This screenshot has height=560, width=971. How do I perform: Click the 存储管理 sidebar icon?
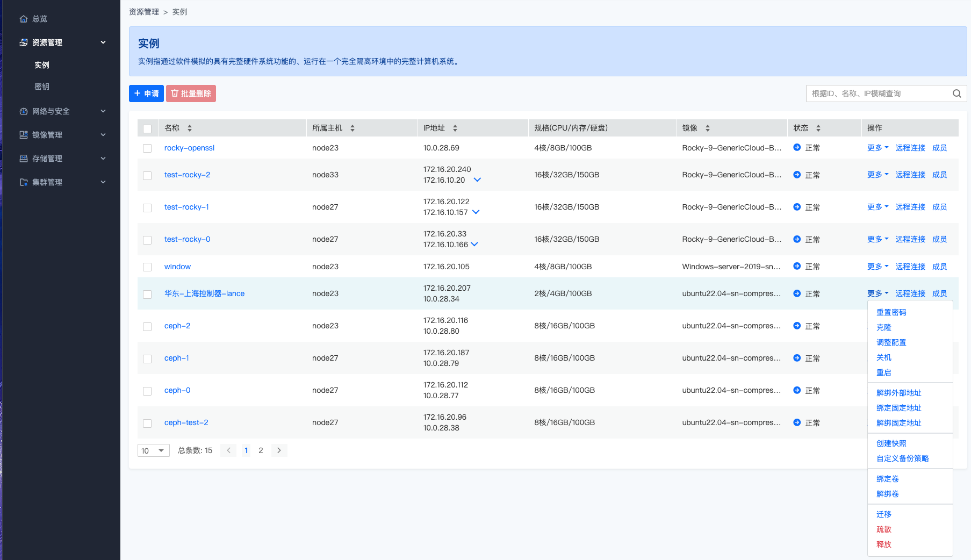point(24,159)
